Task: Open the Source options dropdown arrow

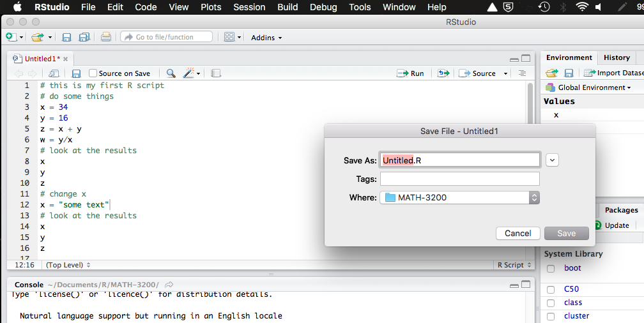Action: pyautogui.click(x=505, y=74)
